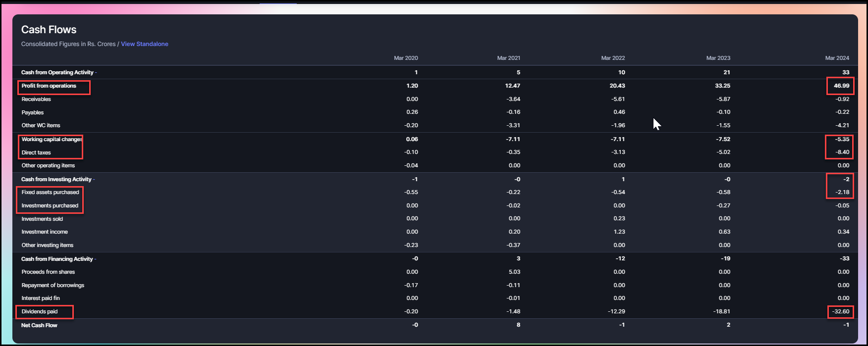Select the Other WC items row label
Screen dimensions: 868x346
(x=41, y=125)
